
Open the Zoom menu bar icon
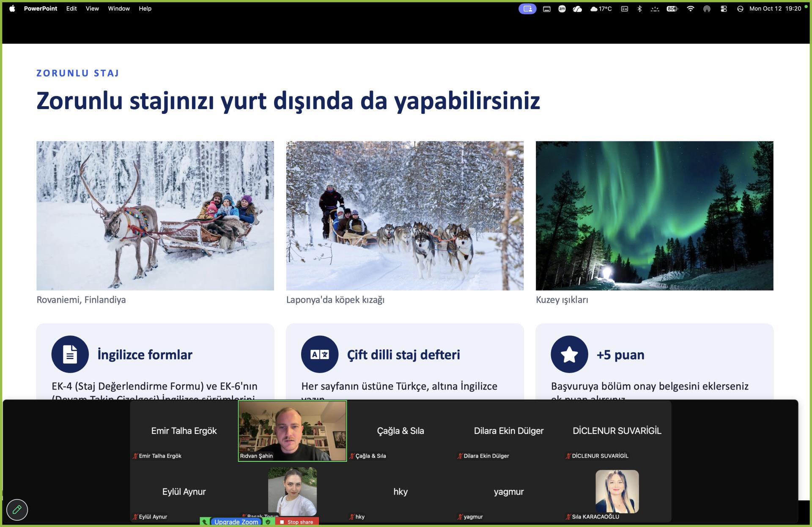pos(562,8)
